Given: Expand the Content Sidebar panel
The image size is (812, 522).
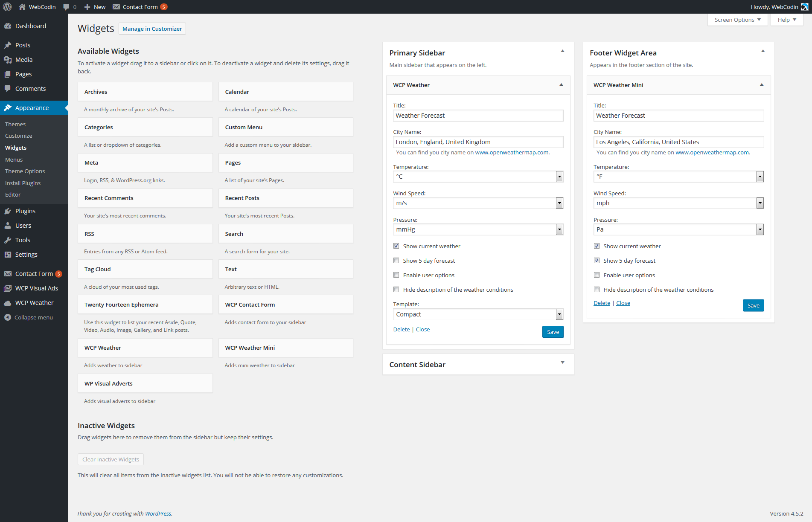Looking at the screenshot, I should coord(562,363).
